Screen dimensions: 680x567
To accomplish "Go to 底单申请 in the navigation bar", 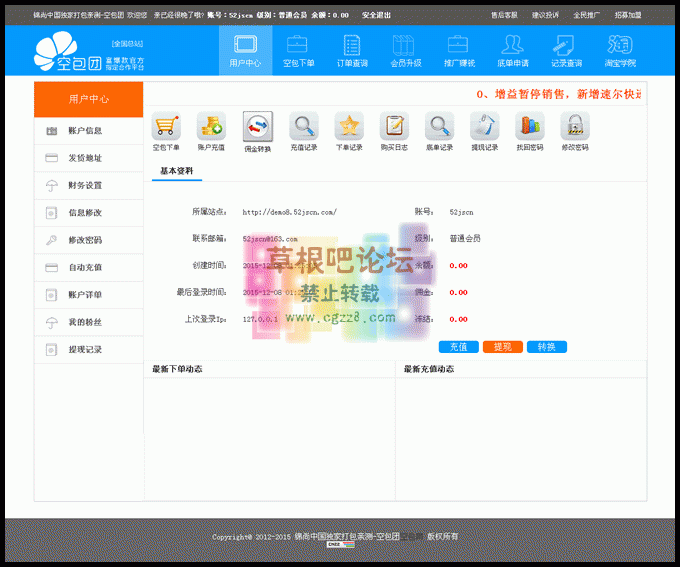I will (513, 50).
